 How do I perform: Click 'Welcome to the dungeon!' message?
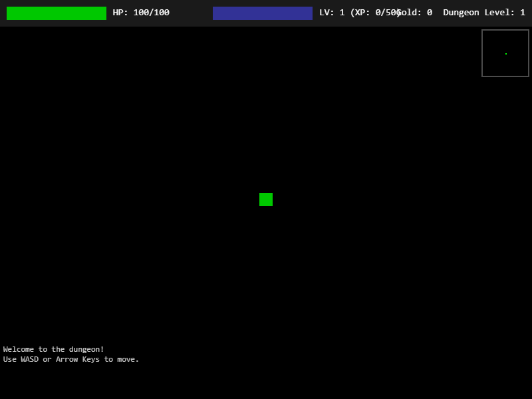(x=54, y=349)
